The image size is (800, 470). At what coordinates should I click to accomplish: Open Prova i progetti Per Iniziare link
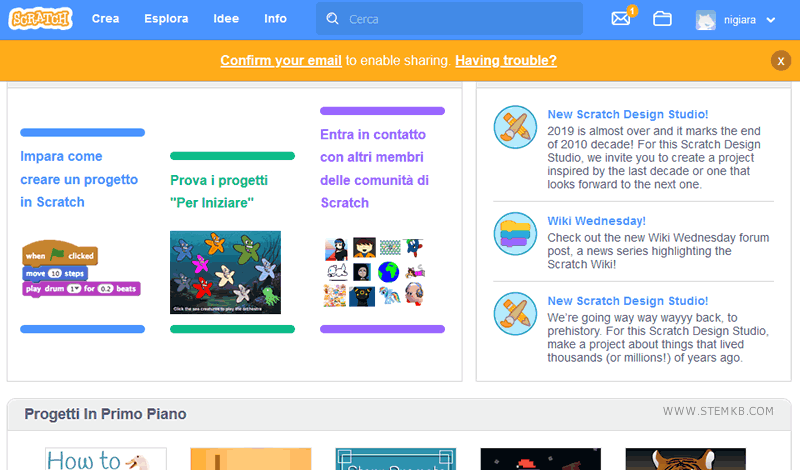click(x=219, y=191)
